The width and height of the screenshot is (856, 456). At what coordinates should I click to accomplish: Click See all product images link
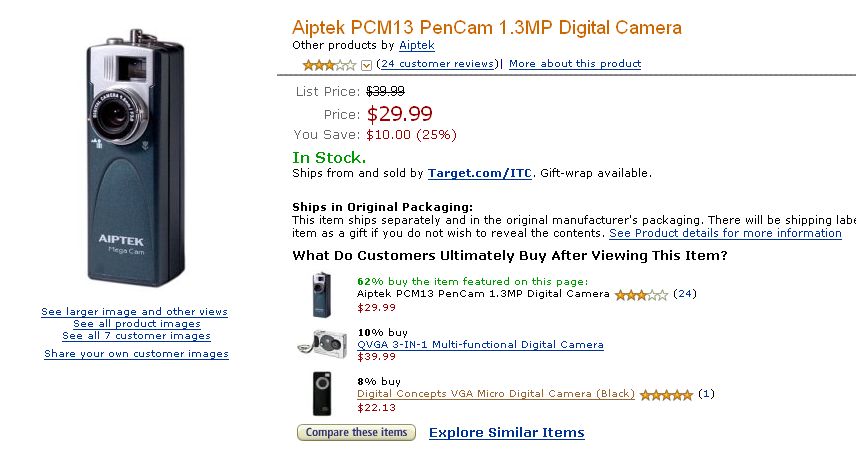point(137,324)
